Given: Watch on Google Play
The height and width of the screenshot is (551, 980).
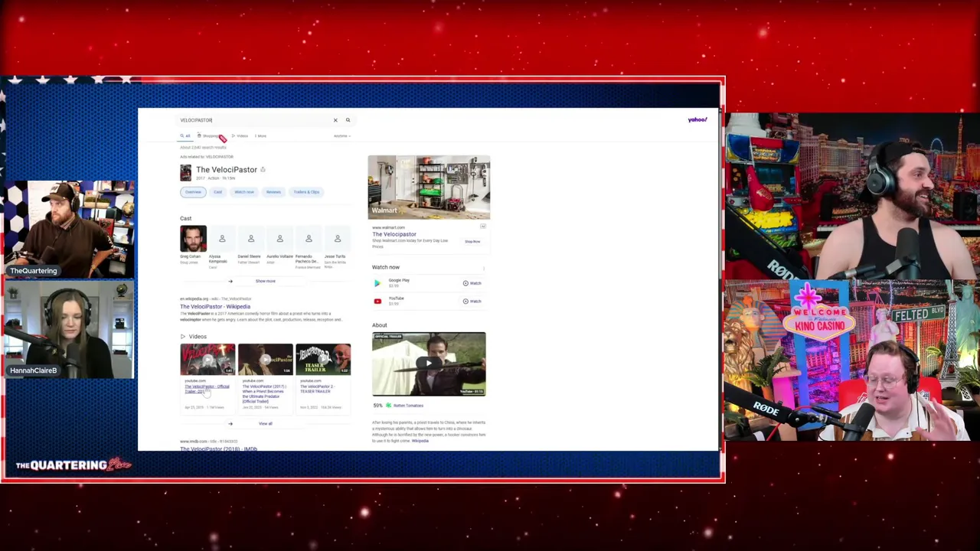Looking at the screenshot, I should pyautogui.click(x=472, y=283).
